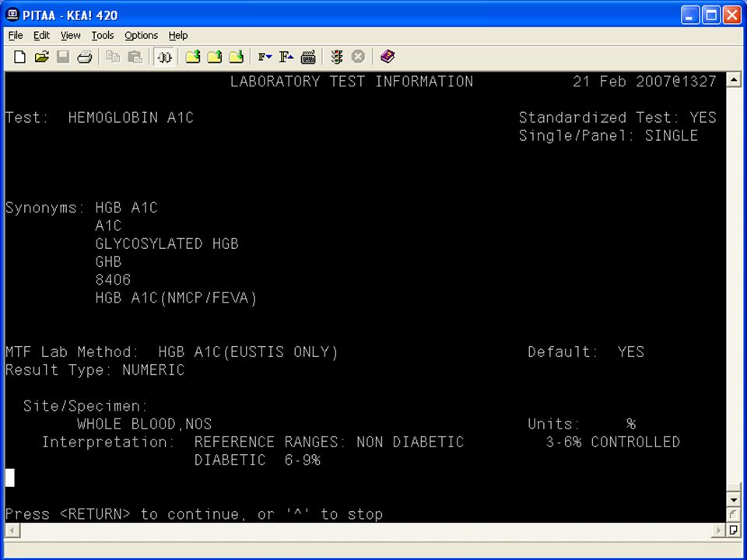Screen dimensions: 747x560
Task: Click the folder icon with the up arrow
Action: point(215,57)
